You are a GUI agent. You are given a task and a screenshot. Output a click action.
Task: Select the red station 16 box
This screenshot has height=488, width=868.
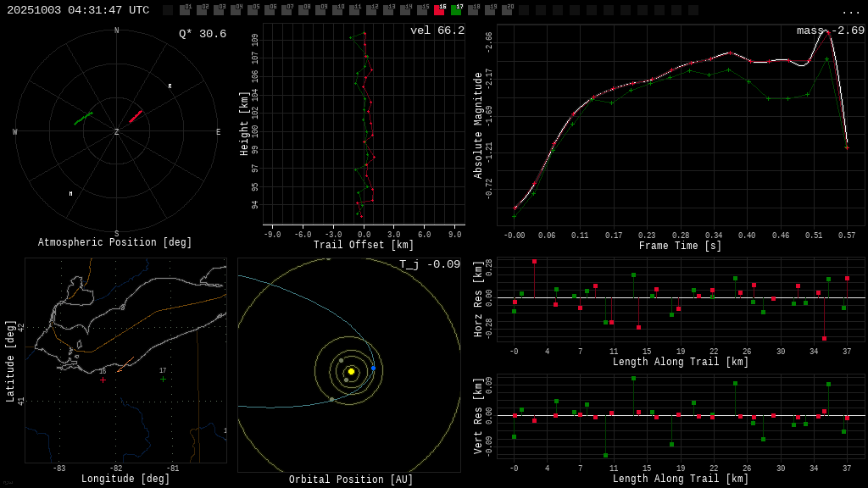pos(439,10)
